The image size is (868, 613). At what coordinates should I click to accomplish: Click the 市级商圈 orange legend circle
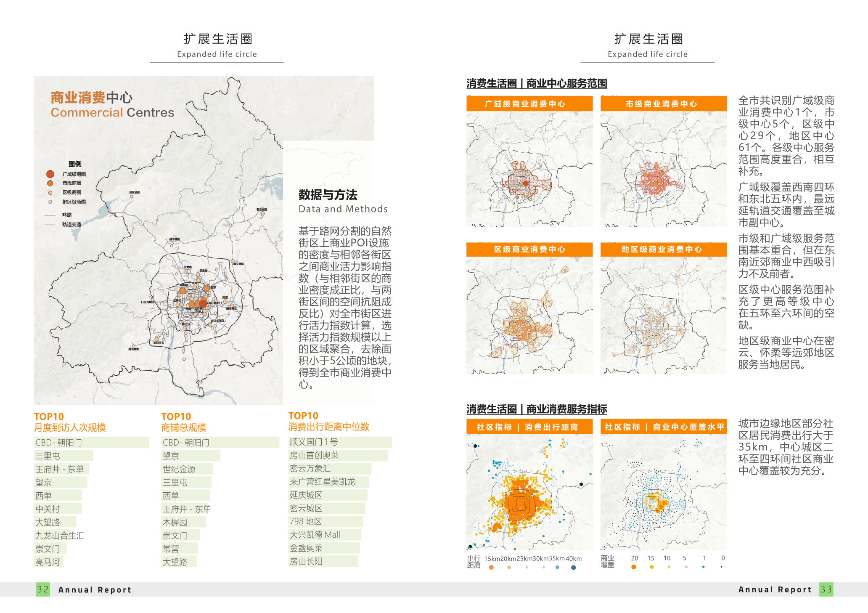pos(50,183)
